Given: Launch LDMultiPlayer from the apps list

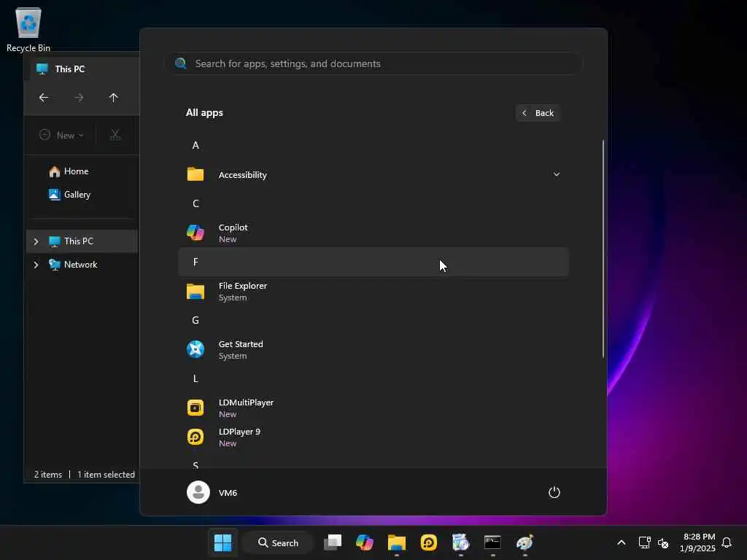Looking at the screenshot, I should click(x=373, y=408).
